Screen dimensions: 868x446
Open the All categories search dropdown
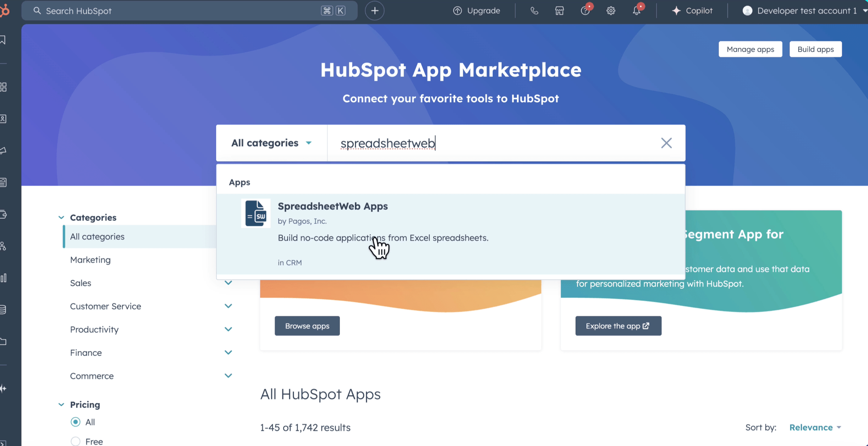coord(271,143)
